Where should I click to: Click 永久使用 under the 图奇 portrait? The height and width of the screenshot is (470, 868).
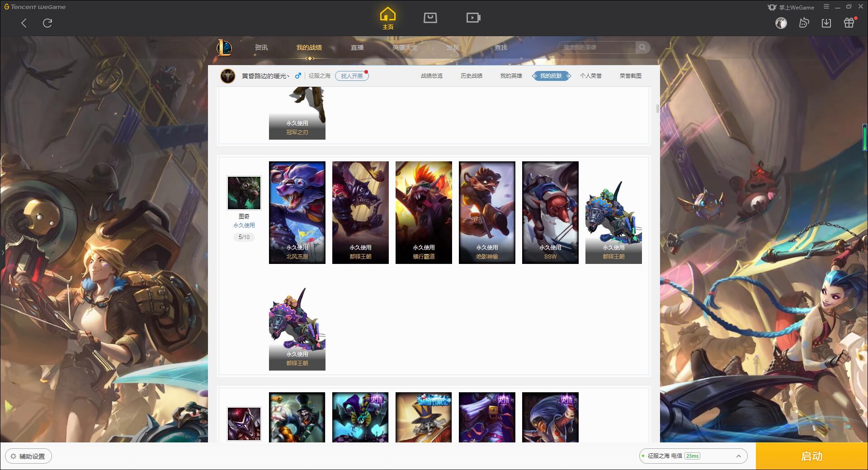point(244,225)
